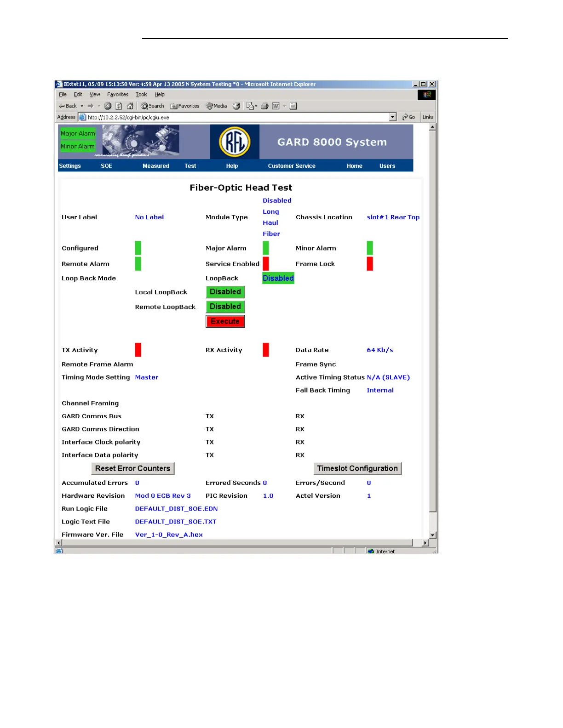Open the File menu

(63, 95)
